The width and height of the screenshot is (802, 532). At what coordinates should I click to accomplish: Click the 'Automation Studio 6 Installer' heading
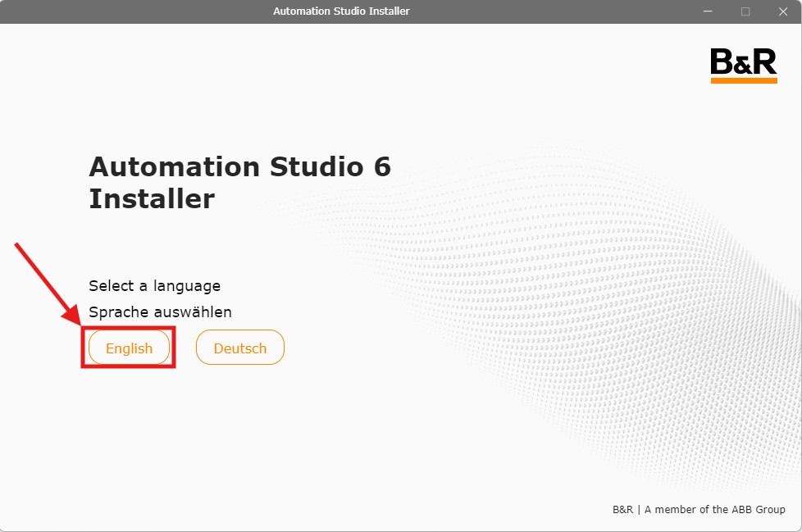coord(240,183)
